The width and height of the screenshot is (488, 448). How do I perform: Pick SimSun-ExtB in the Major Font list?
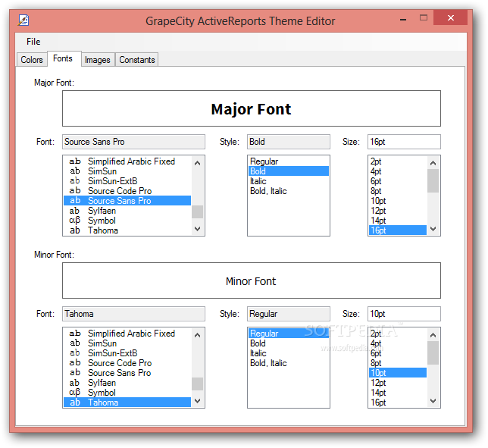(127, 181)
